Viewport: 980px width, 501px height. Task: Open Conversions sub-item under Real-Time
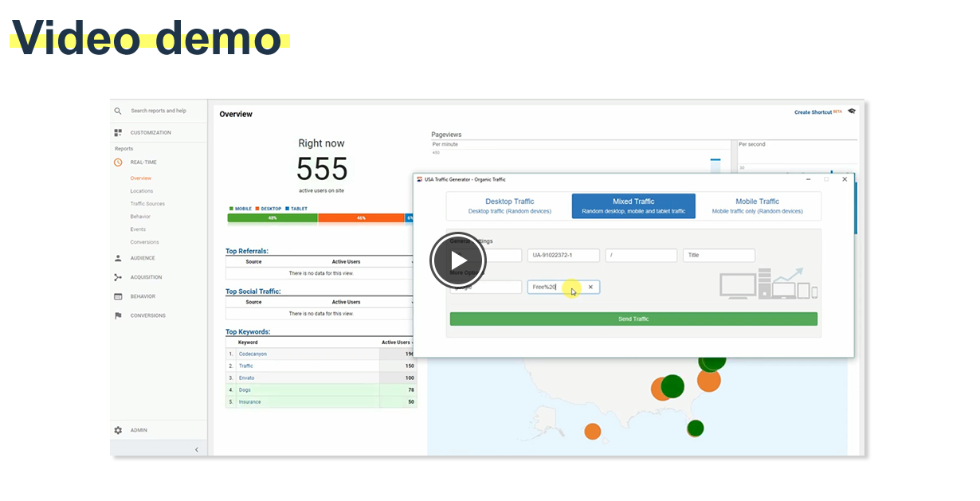pyautogui.click(x=144, y=242)
